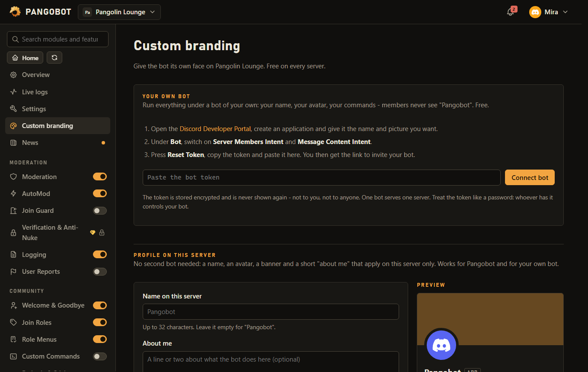Click the User Reports flag icon
Image resolution: width=588 pixels, height=372 pixels.
click(13, 272)
